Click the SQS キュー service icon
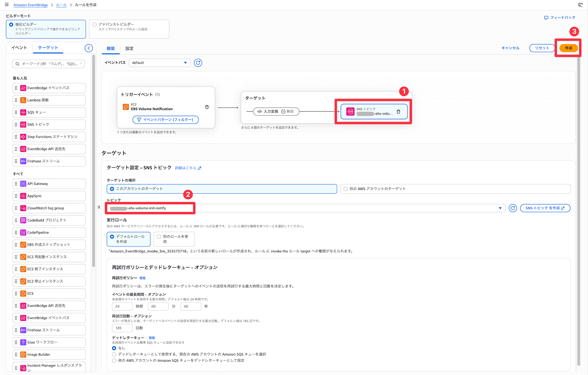This screenshot has height=375, width=588. (23, 112)
